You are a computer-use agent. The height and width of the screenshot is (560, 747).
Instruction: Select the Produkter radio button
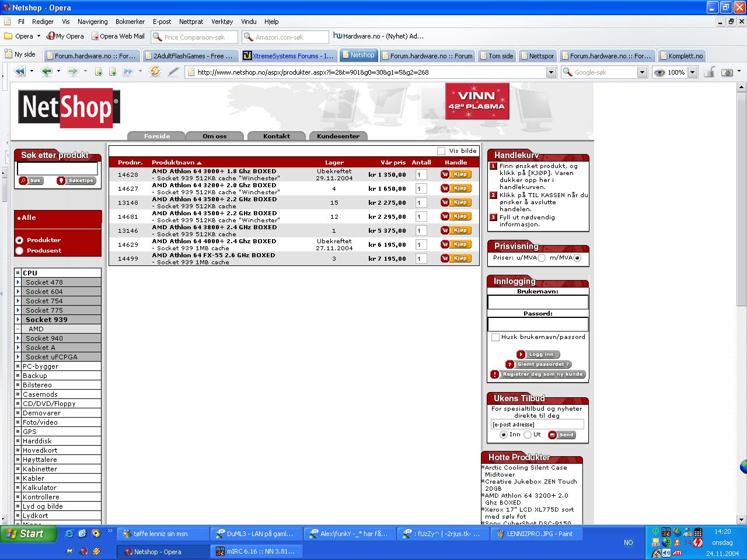pyautogui.click(x=19, y=240)
